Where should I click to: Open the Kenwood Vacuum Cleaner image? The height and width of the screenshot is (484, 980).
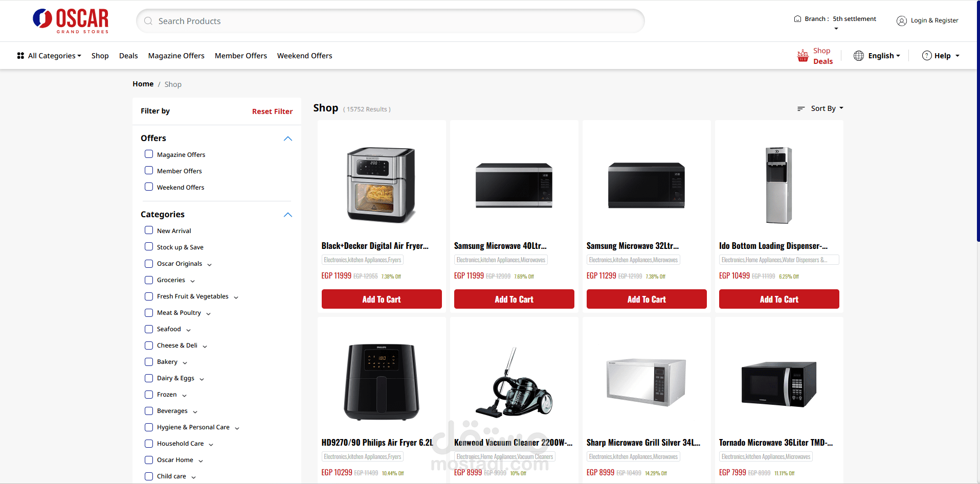coord(514,382)
